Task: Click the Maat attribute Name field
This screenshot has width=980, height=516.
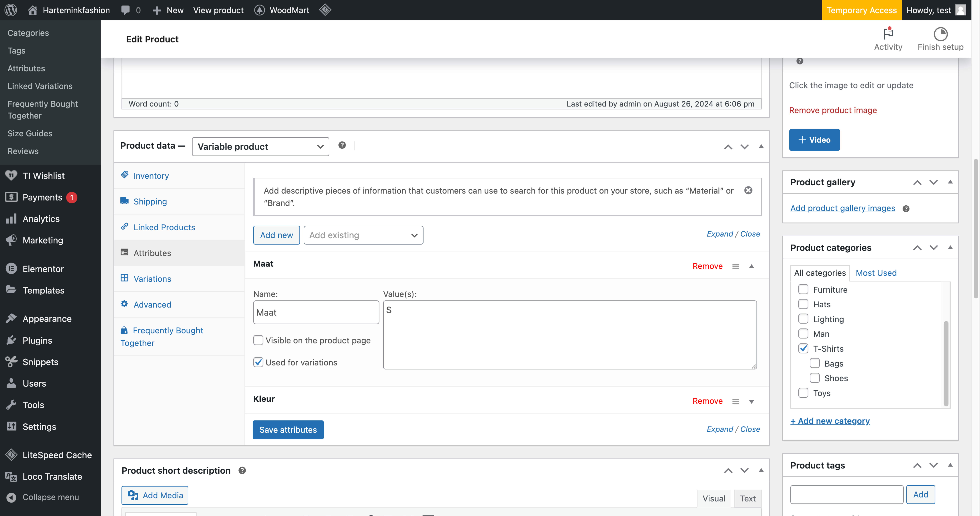Action: pyautogui.click(x=316, y=313)
